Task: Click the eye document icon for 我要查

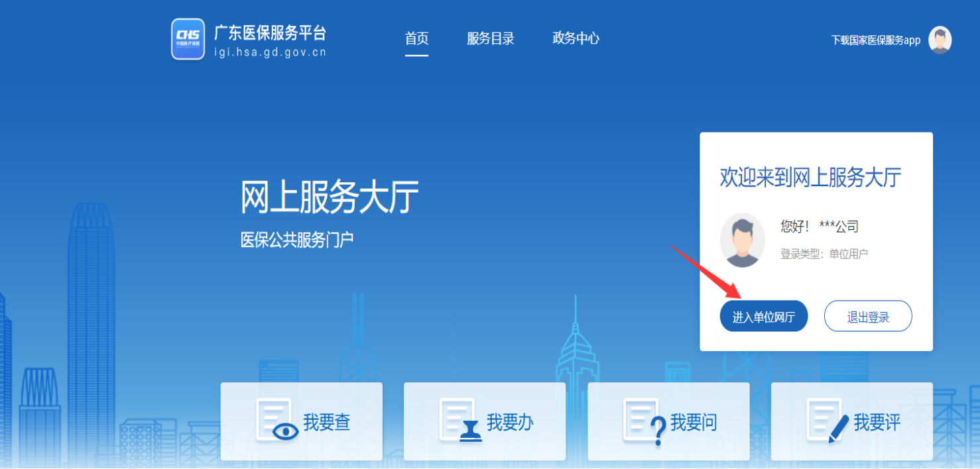Action: [x=276, y=421]
